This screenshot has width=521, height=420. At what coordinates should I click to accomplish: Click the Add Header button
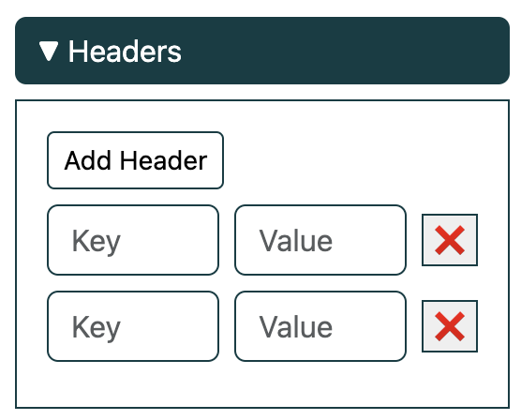135,160
